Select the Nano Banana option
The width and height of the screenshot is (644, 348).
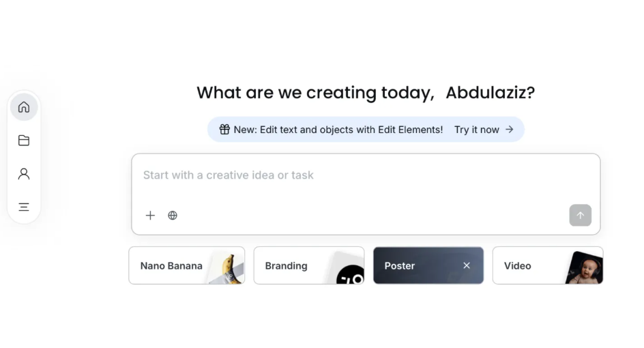pyautogui.click(x=171, y=266)
